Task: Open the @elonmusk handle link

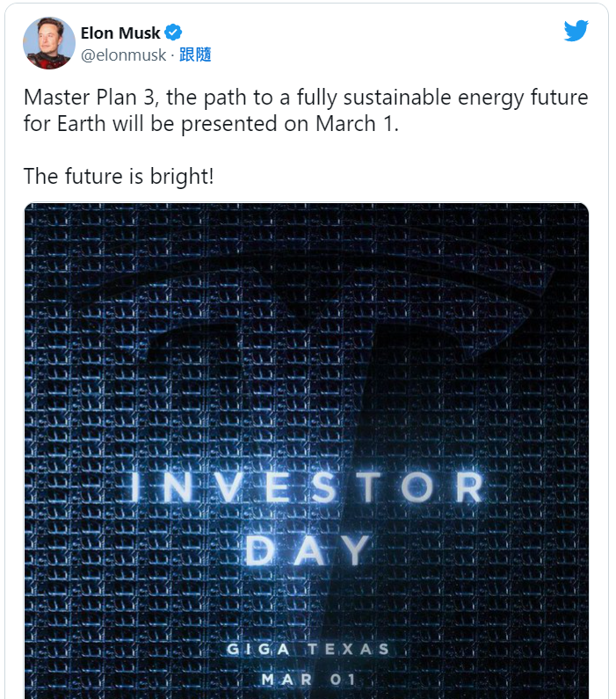Action: point(123,55)
